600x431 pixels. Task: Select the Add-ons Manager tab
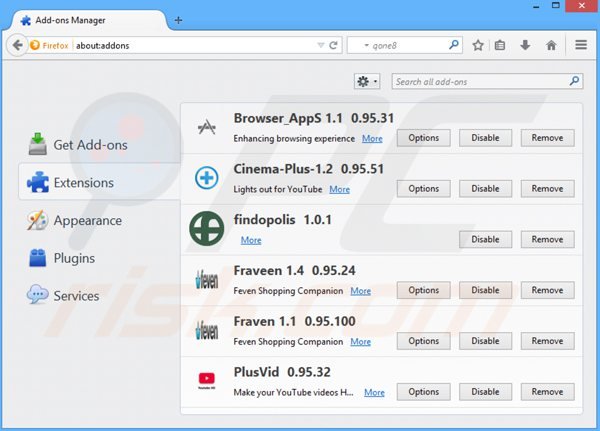tap(89, 20)
